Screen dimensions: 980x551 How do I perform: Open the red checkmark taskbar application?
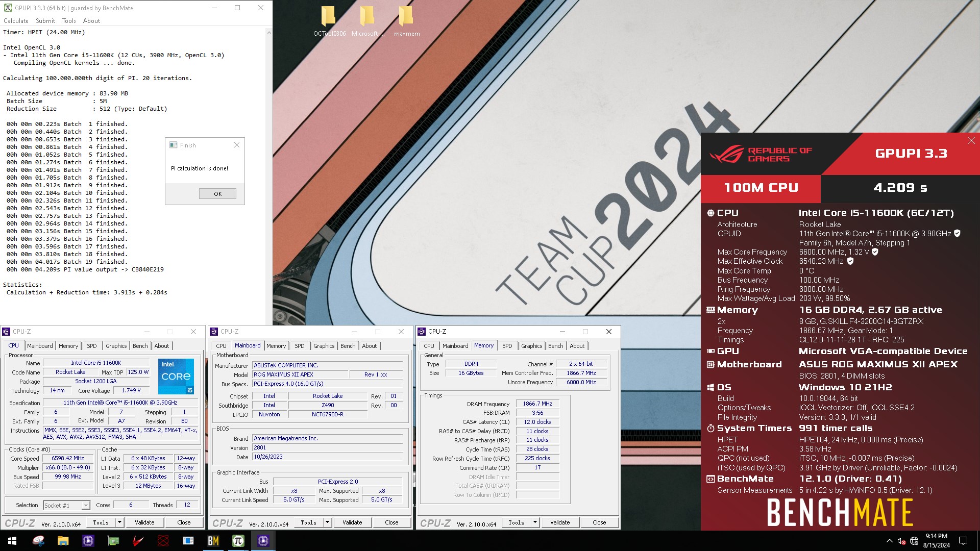(x=138, y=541)
